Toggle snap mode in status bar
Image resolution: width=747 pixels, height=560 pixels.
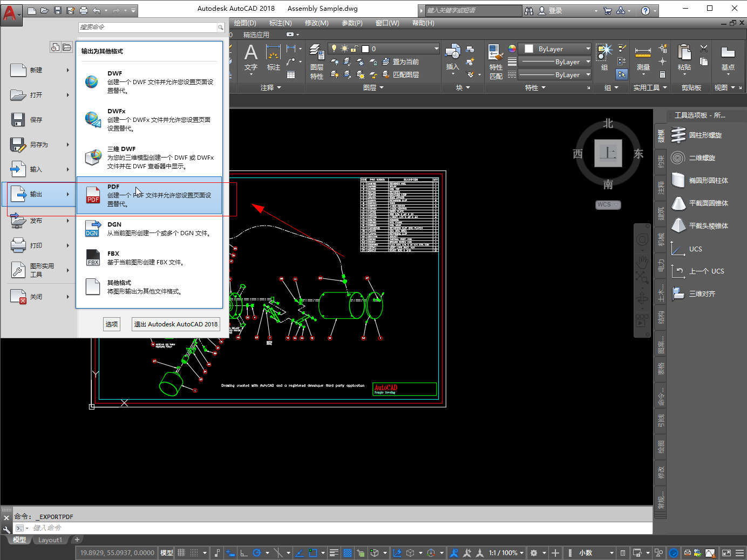[x=194, y=553]
